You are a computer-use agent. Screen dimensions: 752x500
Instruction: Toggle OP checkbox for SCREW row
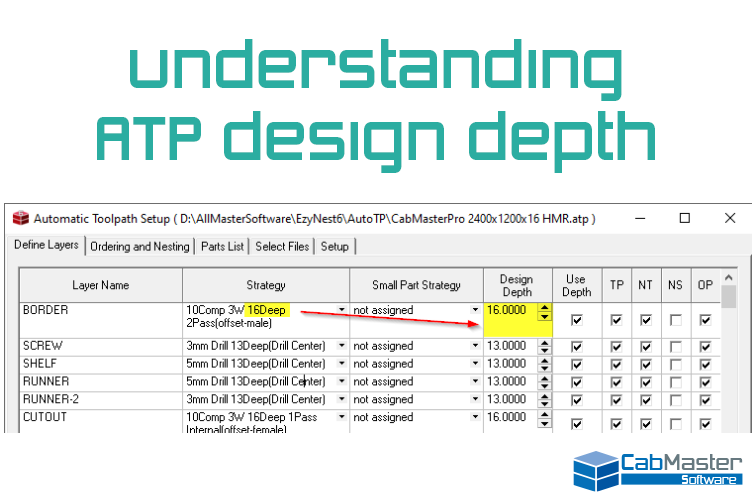[x=705, y=347]
